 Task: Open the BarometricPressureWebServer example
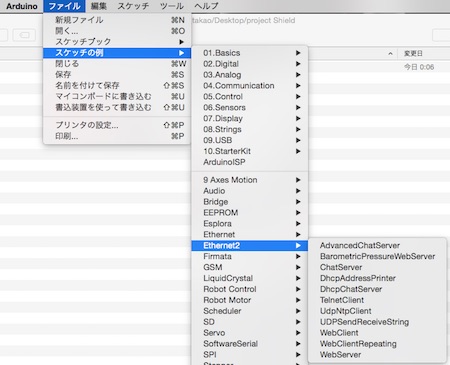coord(377,257)
